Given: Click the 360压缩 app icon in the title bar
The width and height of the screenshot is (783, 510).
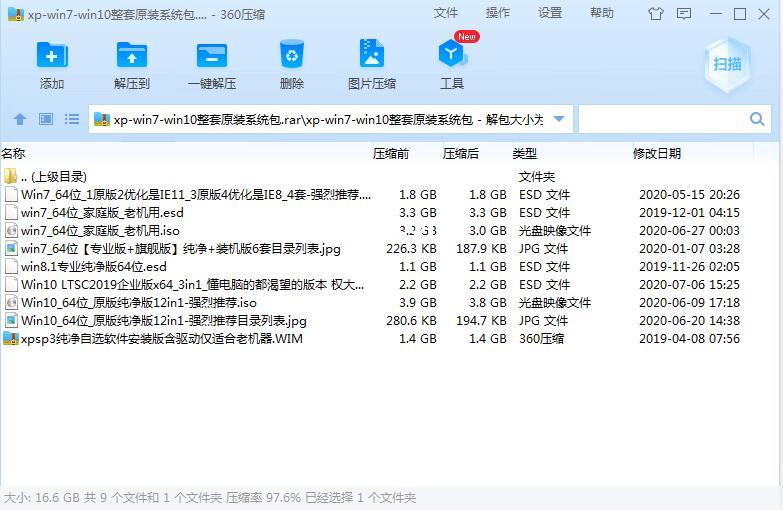Looking at the screenshot, I should (16, 14).
